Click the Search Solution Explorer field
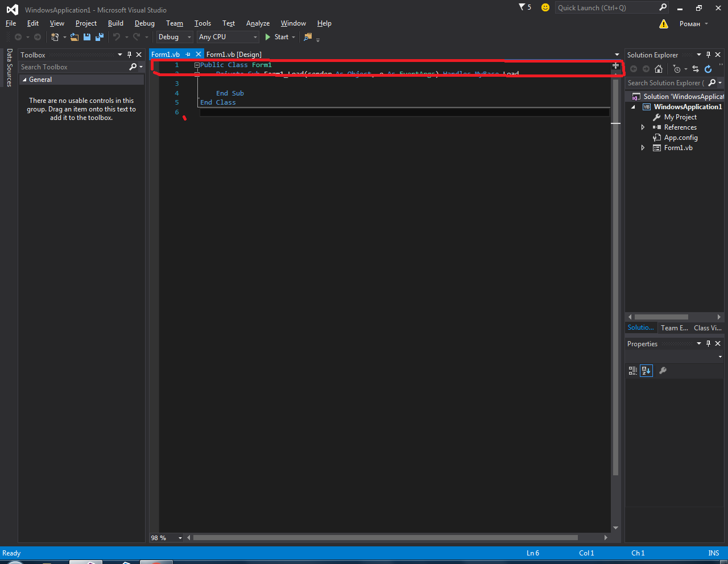Viewport: 728px width, 564px height. (x=666, y=83)
